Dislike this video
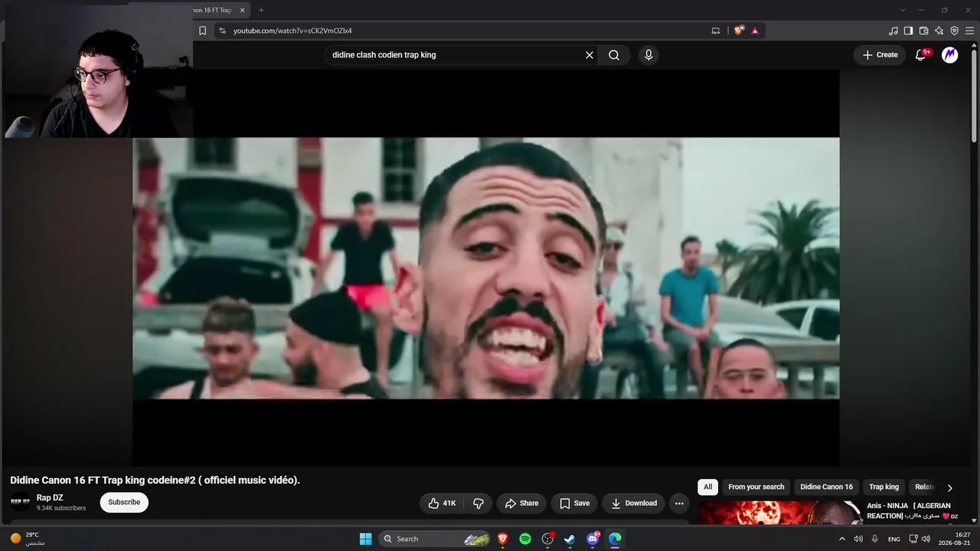This screenshot has height=551, width=980. (x=479, y=503)
